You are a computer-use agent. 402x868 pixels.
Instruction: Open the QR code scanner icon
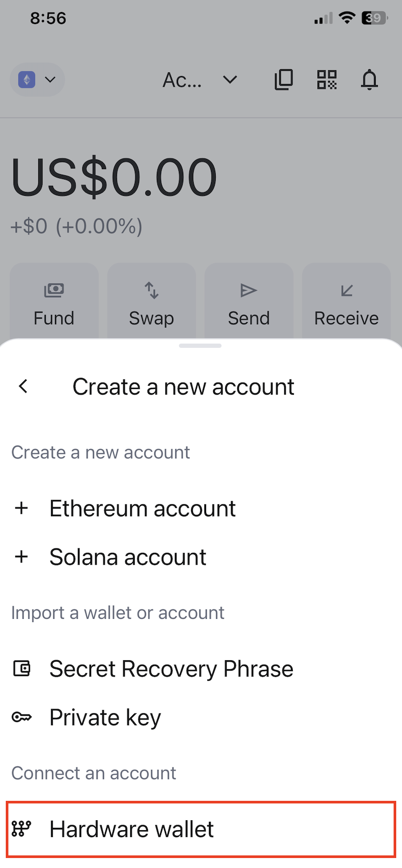point(326,80)
